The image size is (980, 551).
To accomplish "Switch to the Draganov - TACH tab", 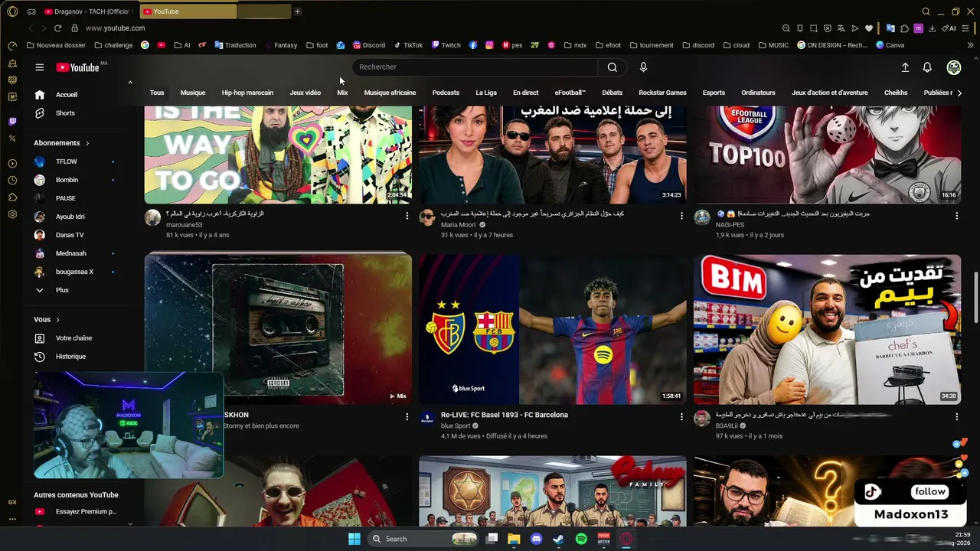I will pyautogui.click(x=89, y=11).
